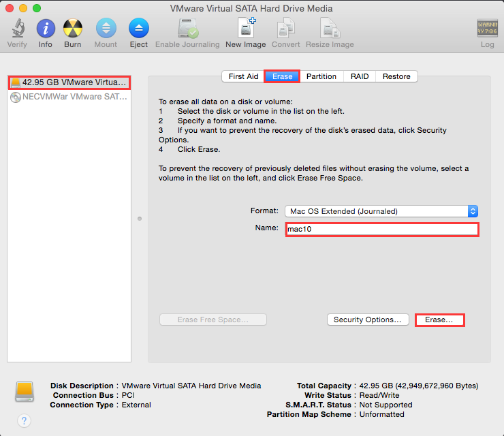Close the Disk Utility window
The height and width of the screenshot is (436, 504).
coord(10,8)
